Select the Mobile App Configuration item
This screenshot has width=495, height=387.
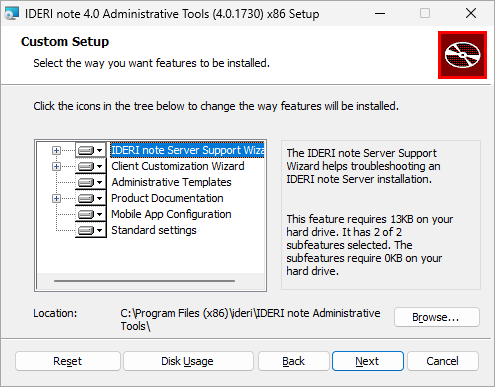tap(171, 214)
